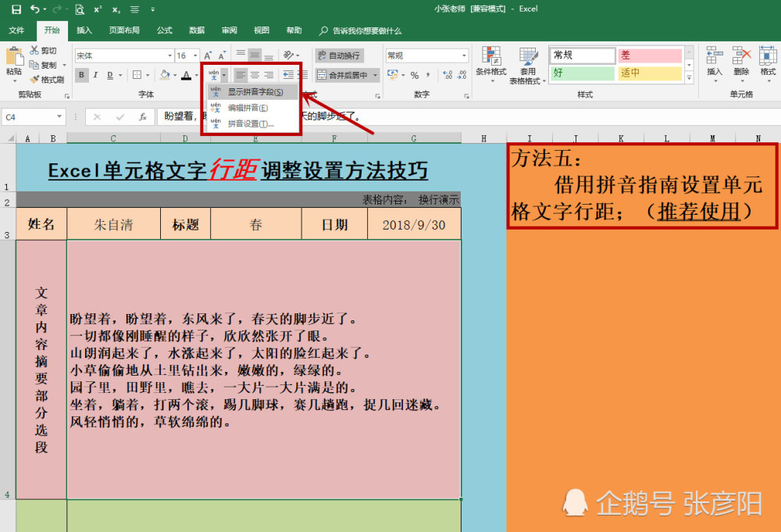Open the File (文件) tab
The image size is (781, 532).
16,30
